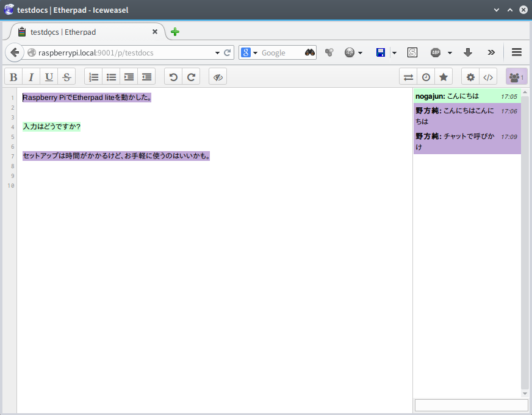Click line number 10 in gutter
532x415 pixels.
11,186
